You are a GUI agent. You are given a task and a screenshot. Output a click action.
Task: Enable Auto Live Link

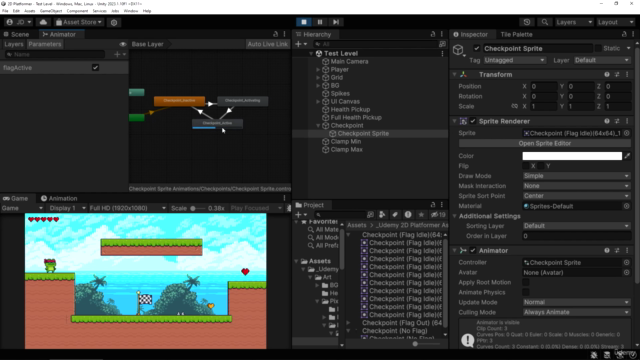(x=267, y=44)
